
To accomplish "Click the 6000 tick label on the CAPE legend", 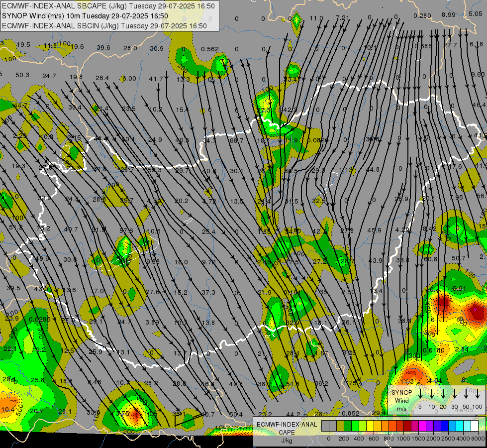I will point(478,439).
